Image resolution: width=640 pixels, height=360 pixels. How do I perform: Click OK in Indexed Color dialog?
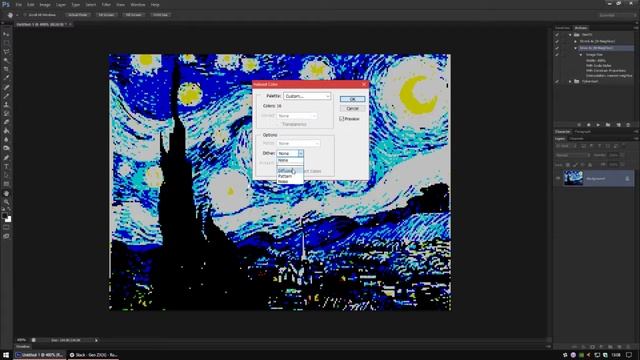tap(353, 99)
